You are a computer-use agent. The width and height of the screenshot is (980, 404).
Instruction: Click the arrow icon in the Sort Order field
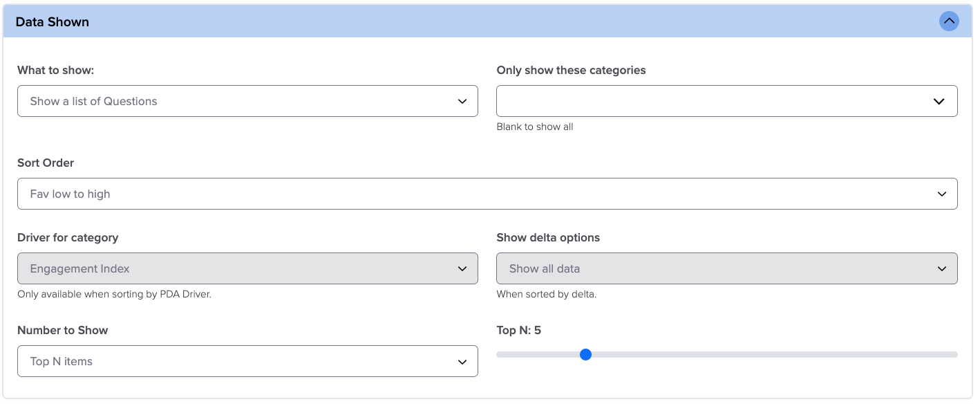(x=941, y=194)
